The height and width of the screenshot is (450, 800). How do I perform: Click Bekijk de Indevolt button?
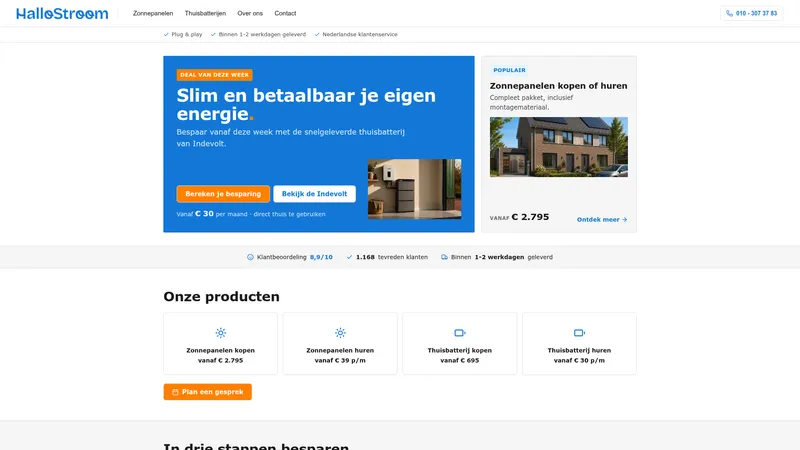pos(314,194)
